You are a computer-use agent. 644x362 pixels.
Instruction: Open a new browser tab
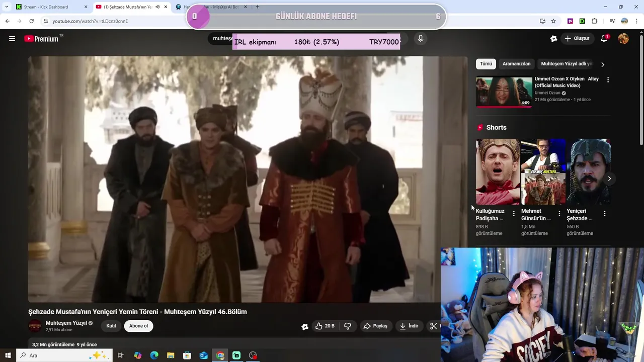257,7
